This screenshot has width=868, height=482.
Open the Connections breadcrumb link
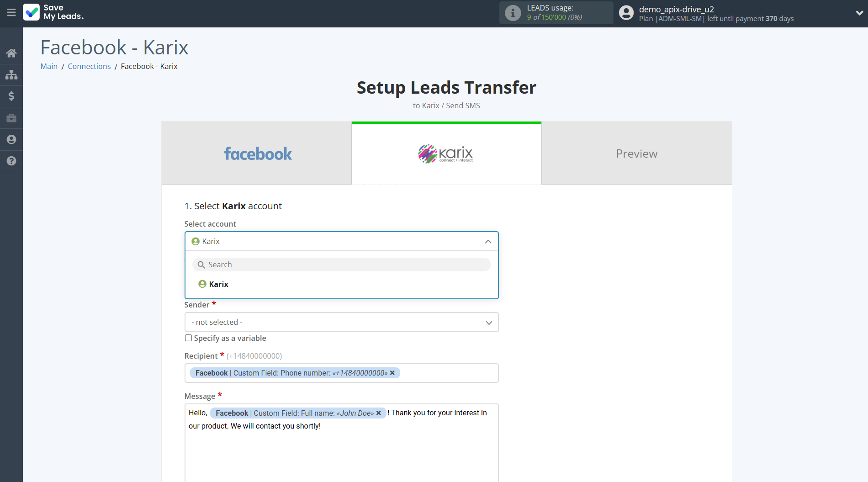(89, 66)
